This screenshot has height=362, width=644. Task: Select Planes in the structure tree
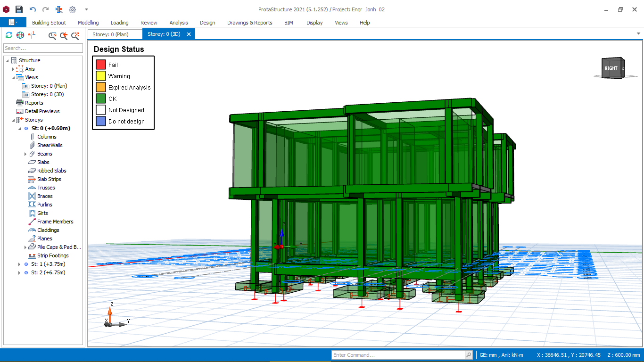[x=45, y=239]
